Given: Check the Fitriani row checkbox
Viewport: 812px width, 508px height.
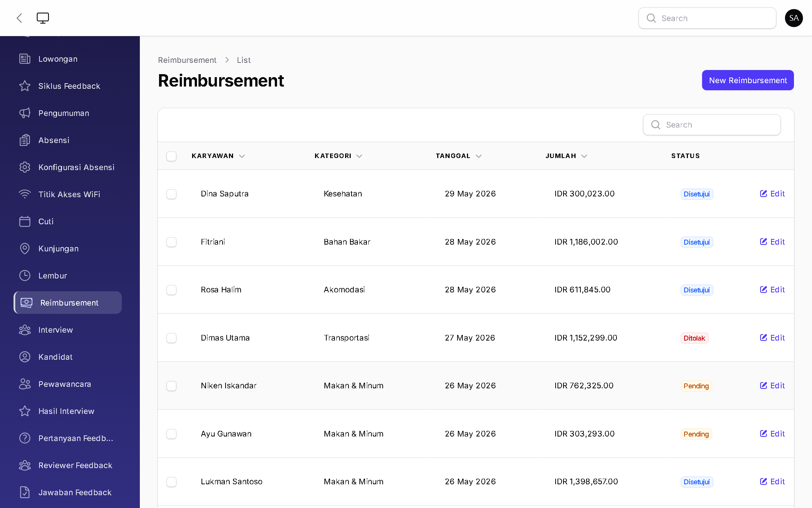Looking at the screenshot, I should tap(171, 242).
